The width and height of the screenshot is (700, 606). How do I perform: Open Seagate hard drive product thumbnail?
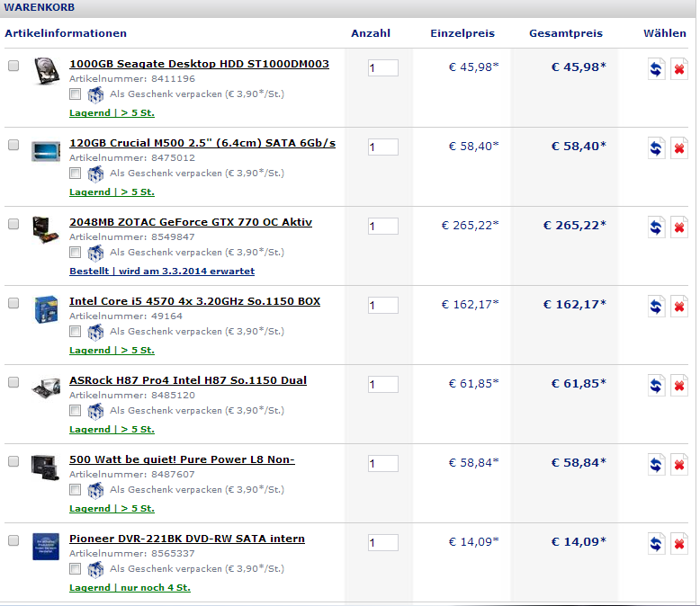coord(47,70)
